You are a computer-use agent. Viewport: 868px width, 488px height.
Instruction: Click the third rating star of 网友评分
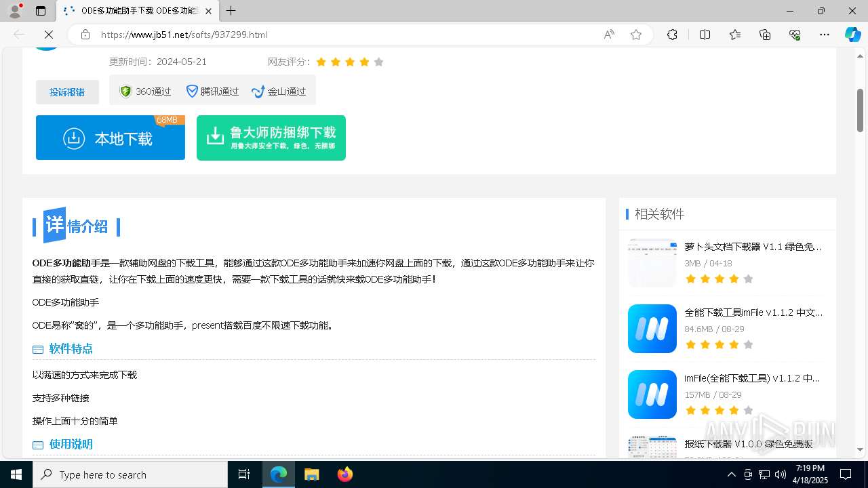click(350, 62)
